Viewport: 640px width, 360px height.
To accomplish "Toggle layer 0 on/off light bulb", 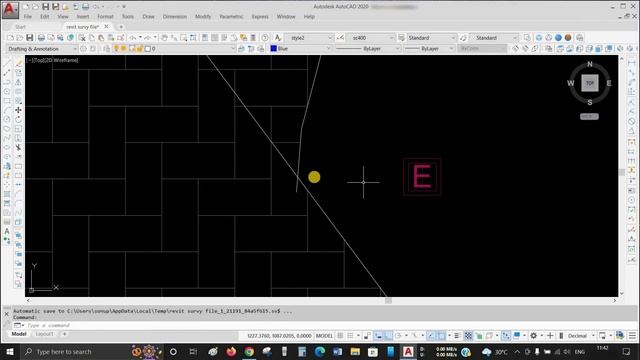I will [x=116, y=49].
